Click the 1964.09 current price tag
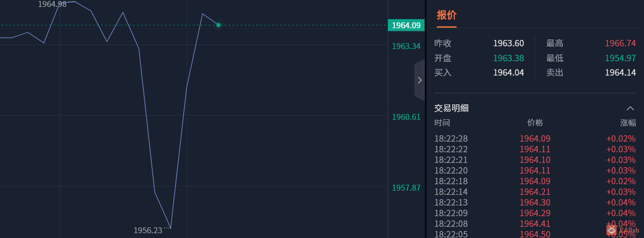Screen dimensions: 644x238 point(406,25)
